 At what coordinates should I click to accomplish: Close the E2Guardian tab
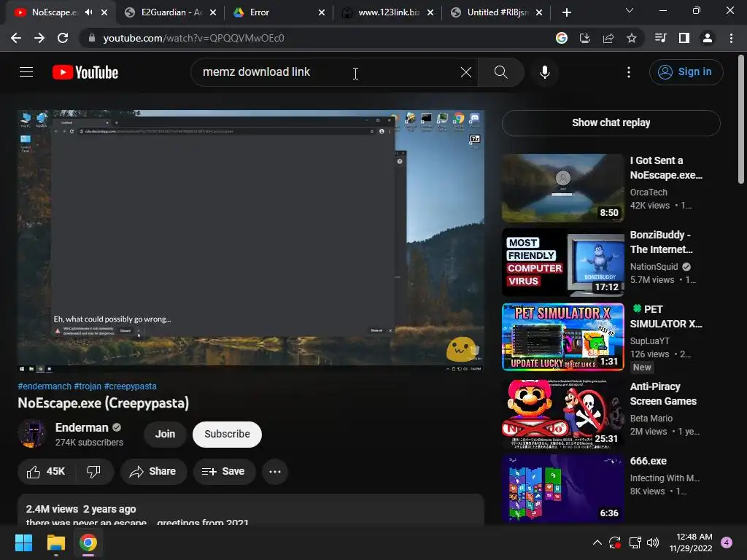pos(213,12)
